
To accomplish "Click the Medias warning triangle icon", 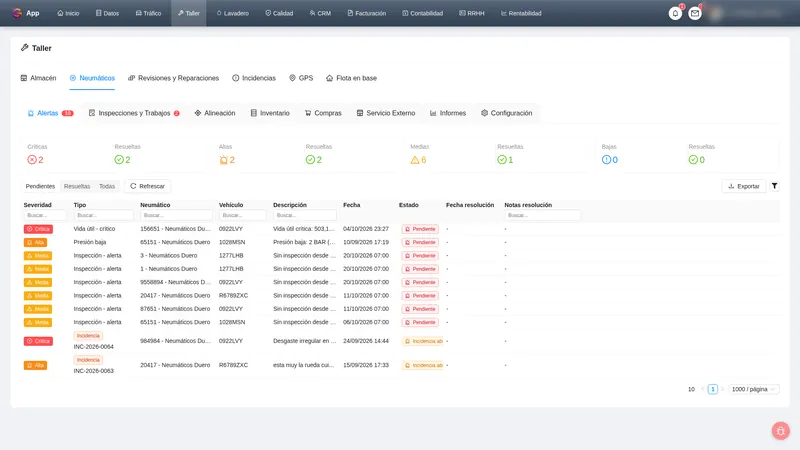I will [415, 160].
